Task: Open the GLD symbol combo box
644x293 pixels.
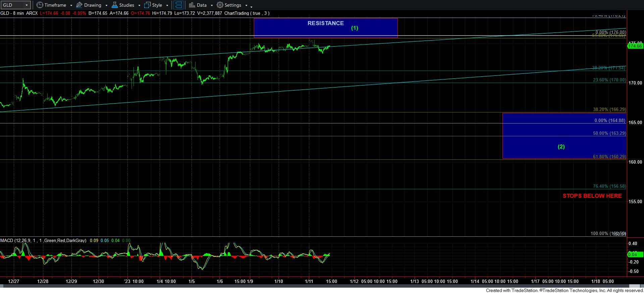Action: [x=15, y=5]
